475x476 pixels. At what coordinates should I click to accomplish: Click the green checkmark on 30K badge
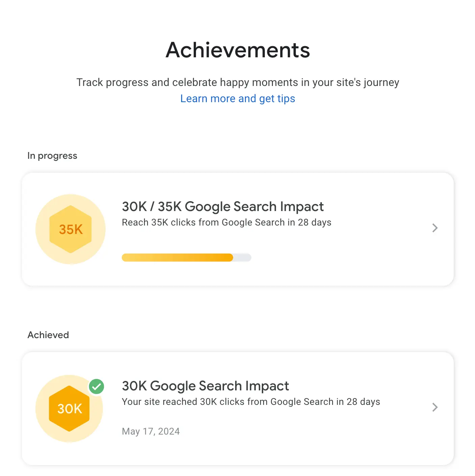click(96, 387)
